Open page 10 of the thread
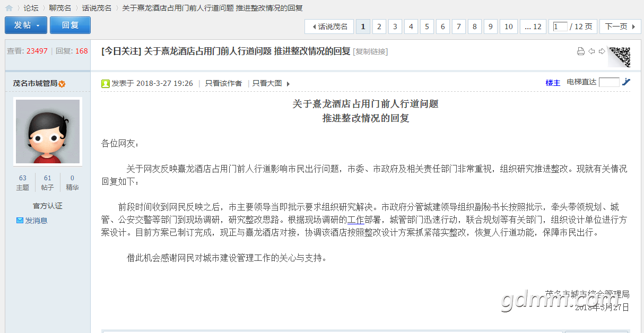Viewport: 644px width, 333px height. pyautogui.click(x=508, y=27)
